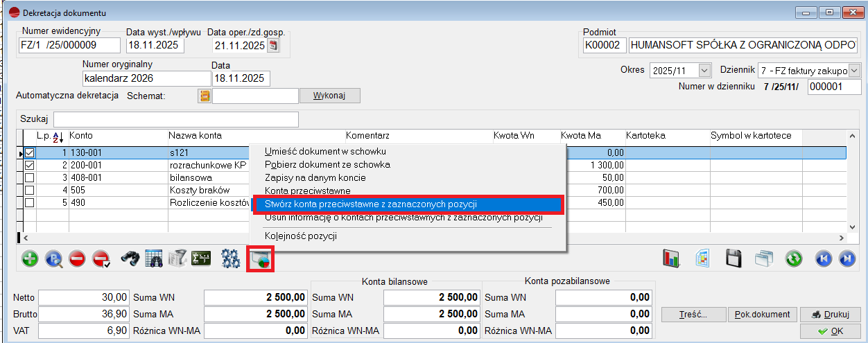This screenshot has height=343, width=868.
Task: Select 'Stwórz konta przeciwstawne z zaznaczonych pozycji'
Action: pos(370,204)
